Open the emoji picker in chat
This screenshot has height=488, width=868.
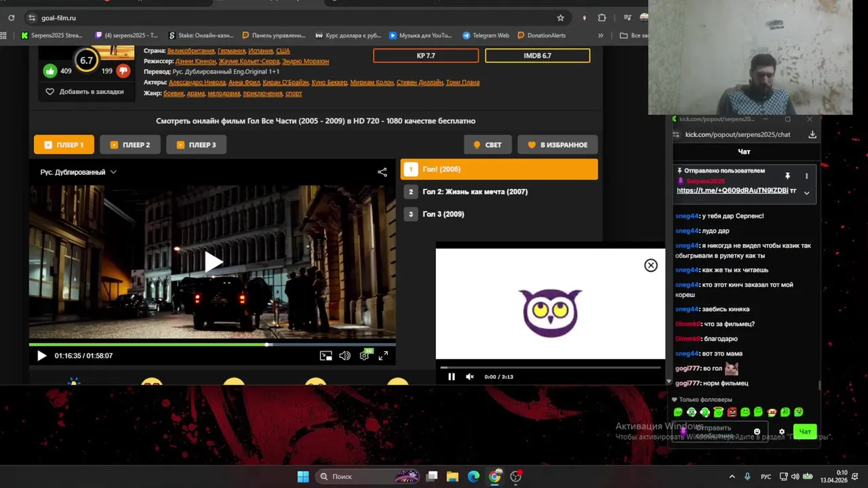point(757,432)
